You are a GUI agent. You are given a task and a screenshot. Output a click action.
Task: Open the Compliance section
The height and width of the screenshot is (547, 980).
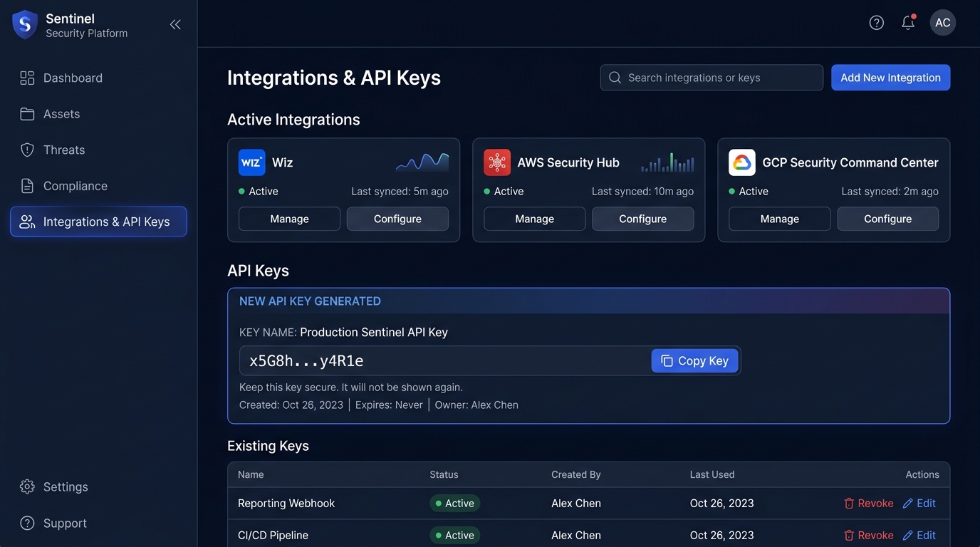tap(98, 186)
